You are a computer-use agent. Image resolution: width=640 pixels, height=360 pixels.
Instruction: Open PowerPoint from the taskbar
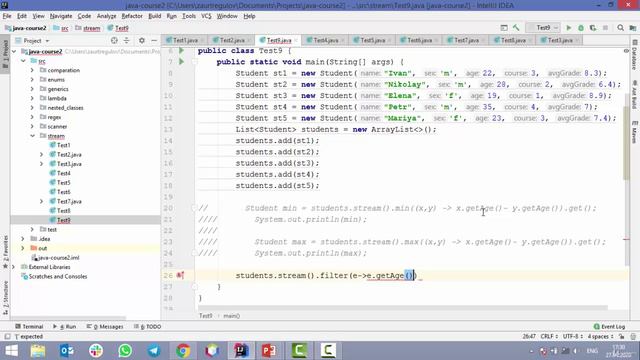tap(269, 351)
